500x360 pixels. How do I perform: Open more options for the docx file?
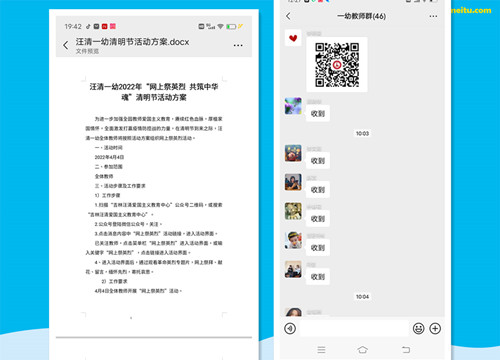(238, 45)
